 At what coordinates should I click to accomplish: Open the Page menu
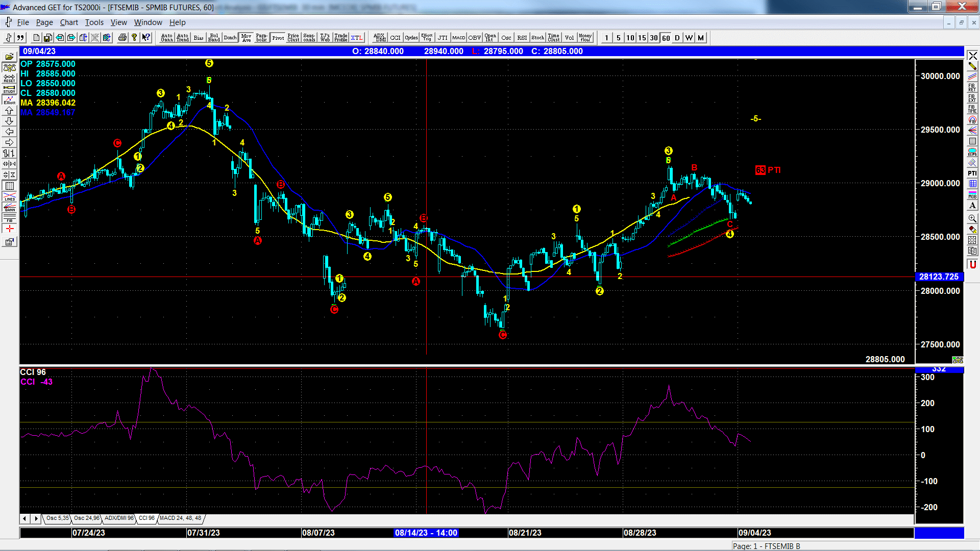pyautogui.click(x=44, y=22)
